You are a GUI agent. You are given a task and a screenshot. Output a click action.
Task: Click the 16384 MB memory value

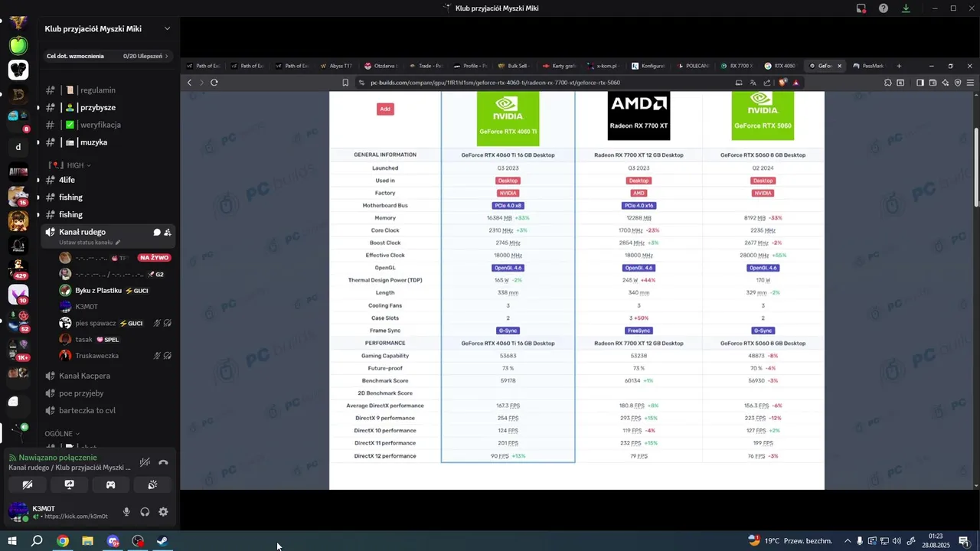click(x=499, y=218)
